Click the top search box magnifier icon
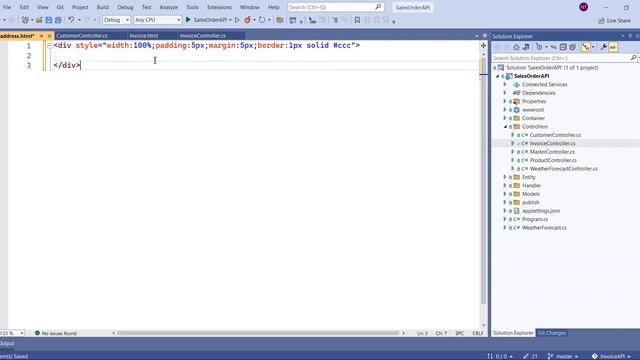640x360 pixels. (378, 7)
